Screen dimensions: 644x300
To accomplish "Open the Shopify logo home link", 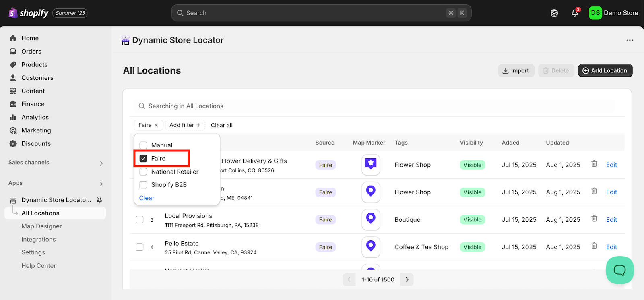I will (28, 13).
